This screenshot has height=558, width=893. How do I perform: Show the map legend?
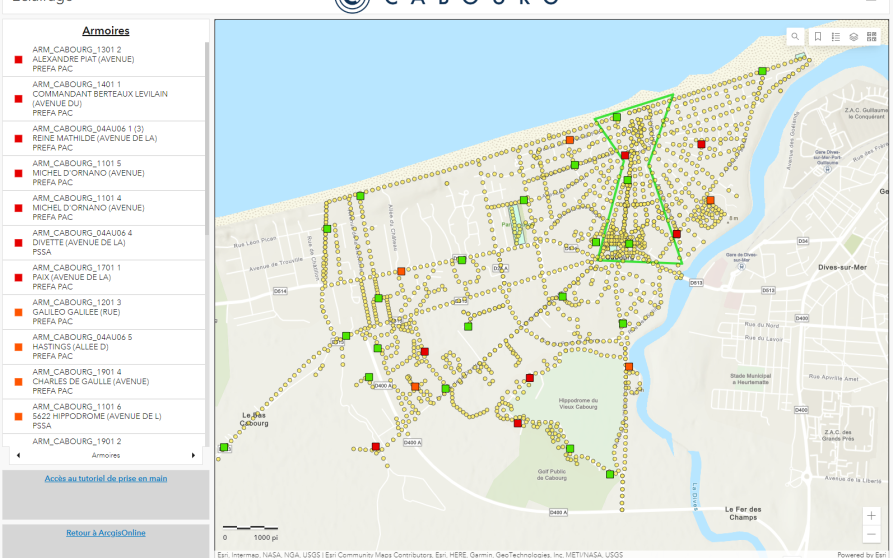[835, 36]
